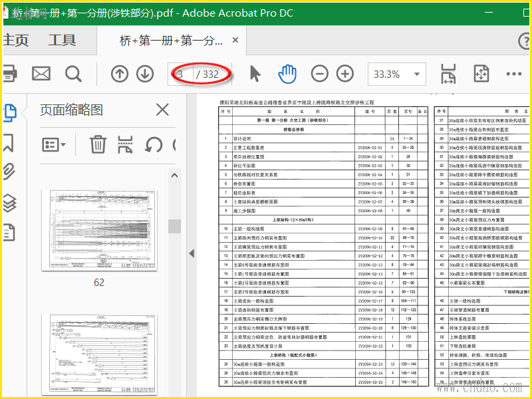The height and width of the screenshot is (399, 532).
Task: Click the current page number field
Action: (180, 74)
